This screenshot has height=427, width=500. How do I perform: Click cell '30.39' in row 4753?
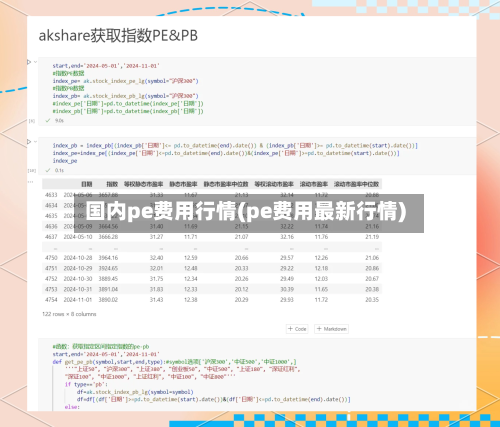pyautogui.click(x=287, y=289)
